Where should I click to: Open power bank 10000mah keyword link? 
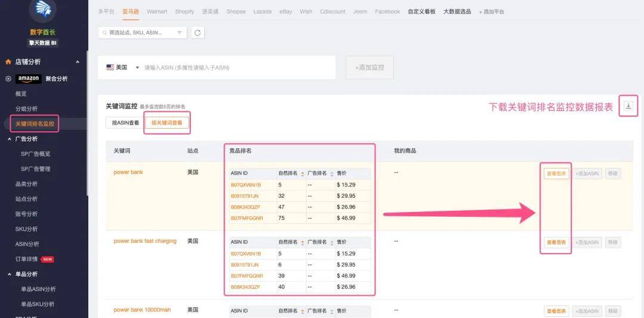142,310
